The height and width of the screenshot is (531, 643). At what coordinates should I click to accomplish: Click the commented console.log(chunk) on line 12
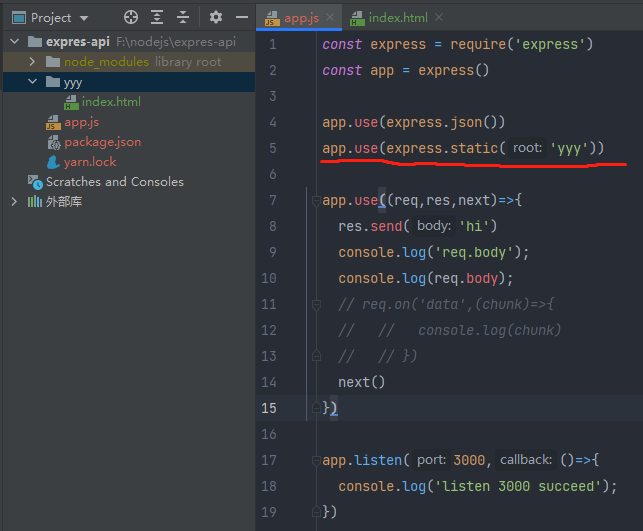coord(489,330)
